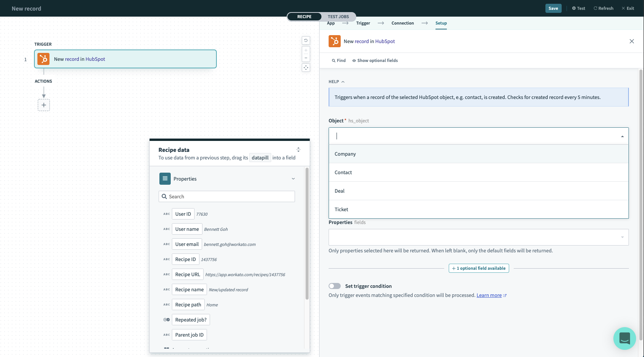Open the Learn more link
The image size is (644, 357).
[x=489, y=295]
